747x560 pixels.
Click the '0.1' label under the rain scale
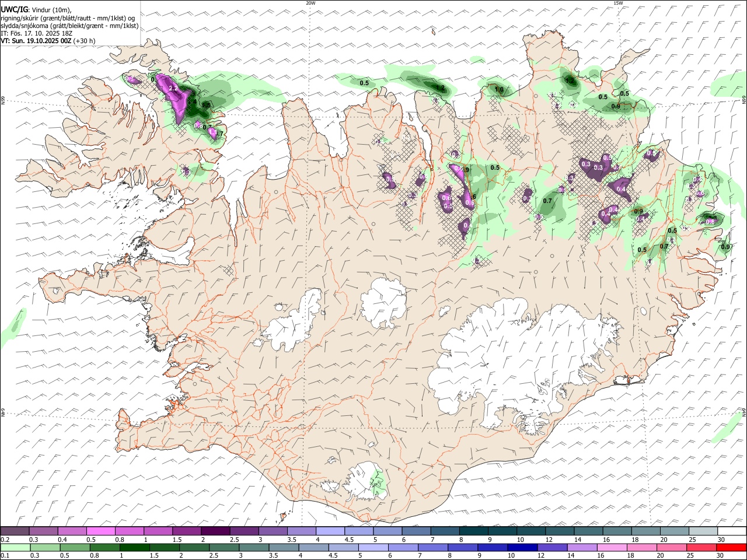click(5, 556)
